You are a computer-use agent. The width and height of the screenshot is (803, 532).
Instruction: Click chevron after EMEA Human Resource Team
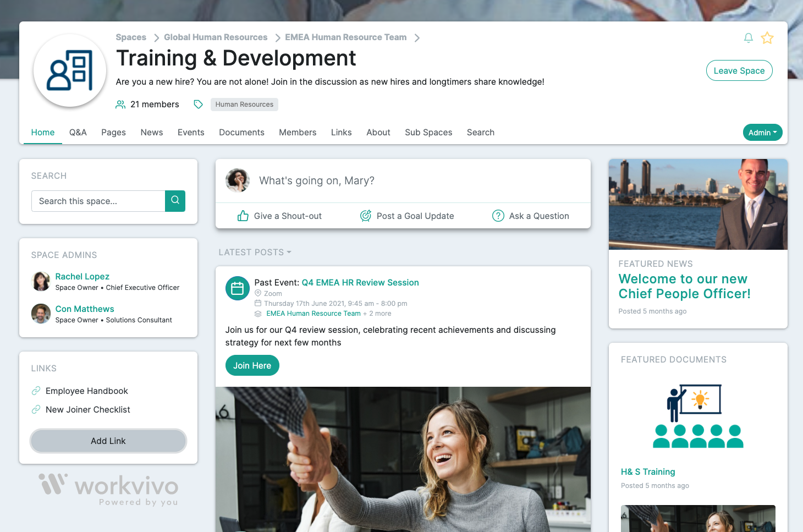click(417, 38)
